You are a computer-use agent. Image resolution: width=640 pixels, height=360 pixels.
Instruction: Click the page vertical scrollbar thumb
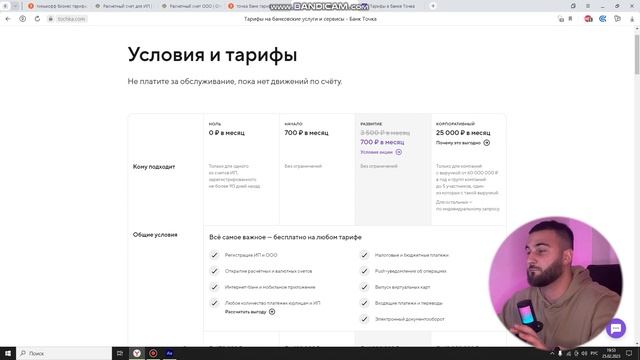point(637,54)
